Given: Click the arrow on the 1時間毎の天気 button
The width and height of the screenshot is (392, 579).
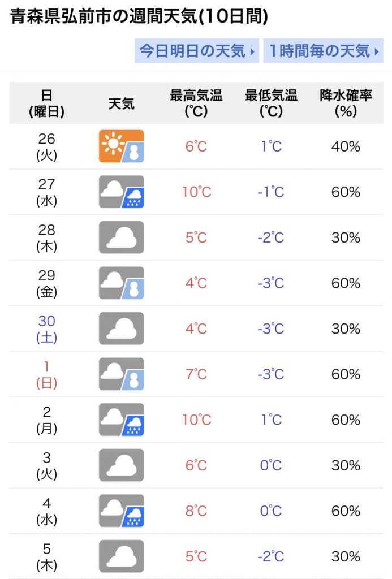Looking at the screenshot, I should point(377,51).
